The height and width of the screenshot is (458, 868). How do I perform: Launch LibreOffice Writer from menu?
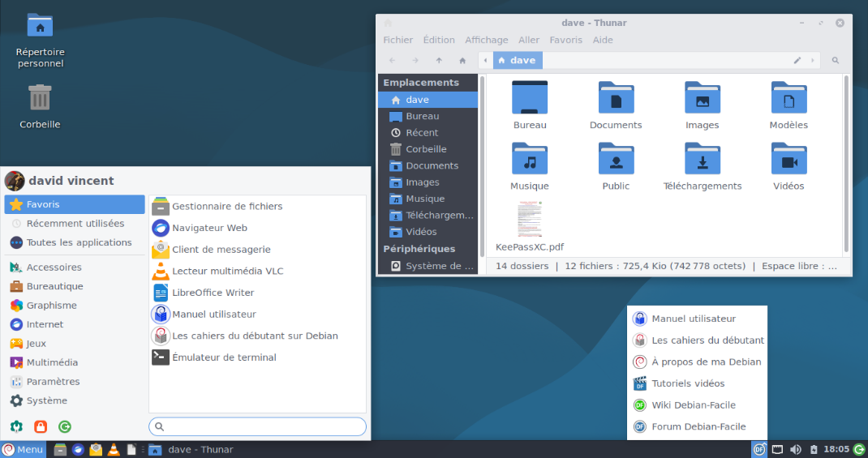tap(257, 293)
